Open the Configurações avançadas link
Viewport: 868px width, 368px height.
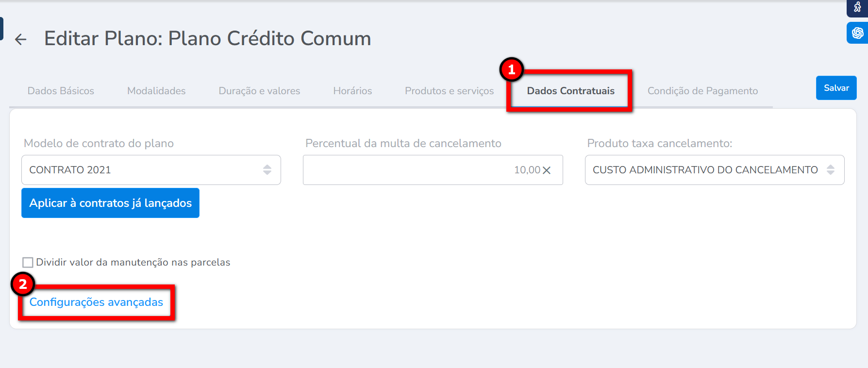pyautogui.click(x=96, y=302)
